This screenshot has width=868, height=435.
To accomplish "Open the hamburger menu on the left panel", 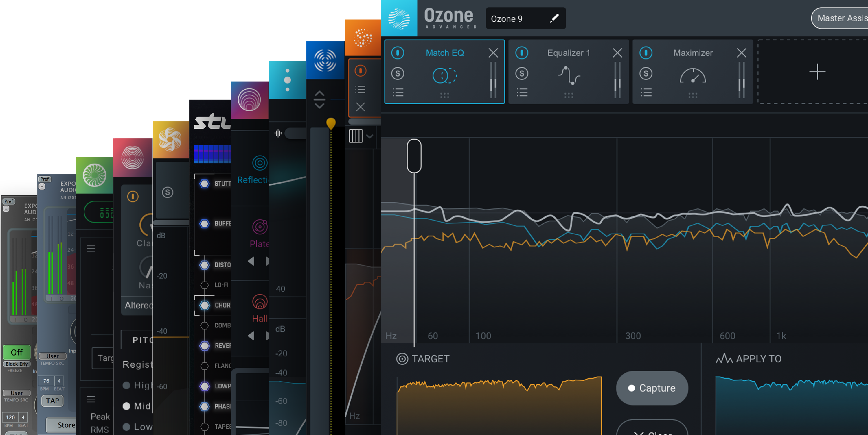I will coord(91,249).
